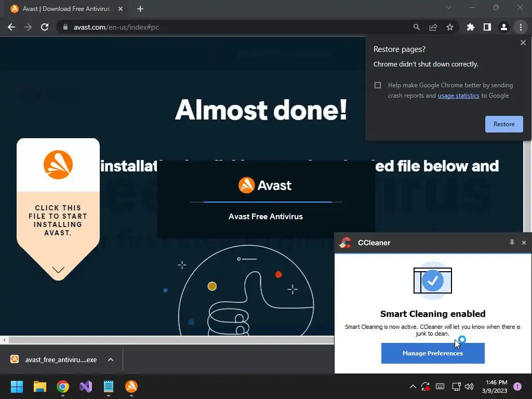Click the address bar URL
The width and height of the screenshot is (532, 399).
[x=116, y=27]
